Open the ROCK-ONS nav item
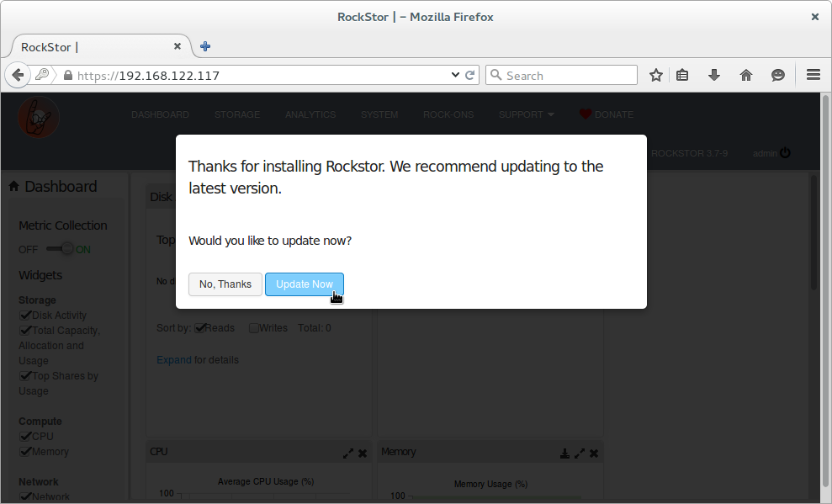This screenshot has height=504, width=832. tap(448, 114)
